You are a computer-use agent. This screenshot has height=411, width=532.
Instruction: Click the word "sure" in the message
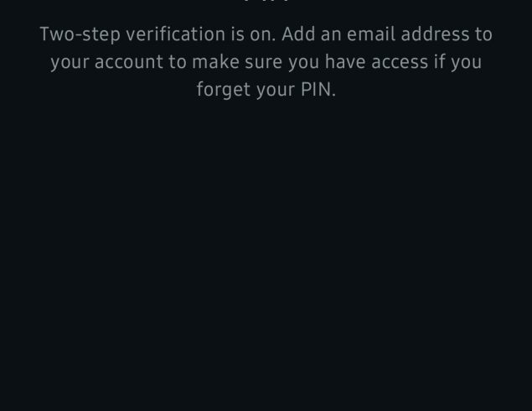click(x=264, y=63)
